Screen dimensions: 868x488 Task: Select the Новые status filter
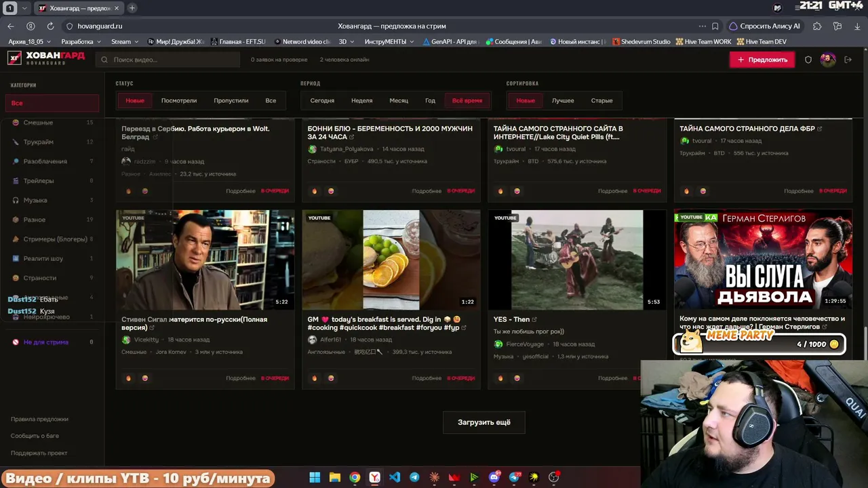(x=135, y=100)
